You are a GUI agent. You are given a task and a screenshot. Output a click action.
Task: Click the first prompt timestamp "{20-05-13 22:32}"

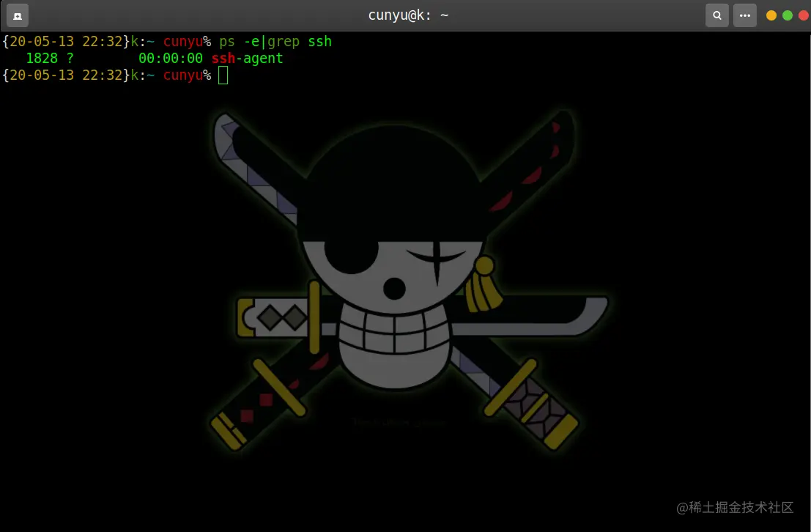[x=66, y=41]
